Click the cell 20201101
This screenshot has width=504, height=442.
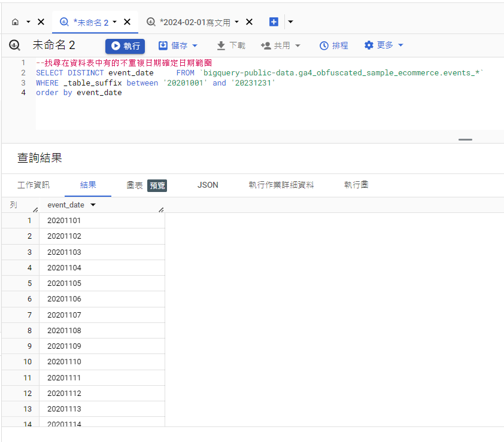click(102, 221)
